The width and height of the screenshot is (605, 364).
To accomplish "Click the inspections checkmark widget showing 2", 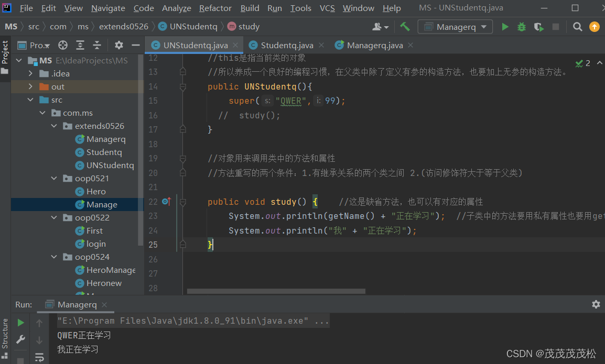I will coord(582,63).
